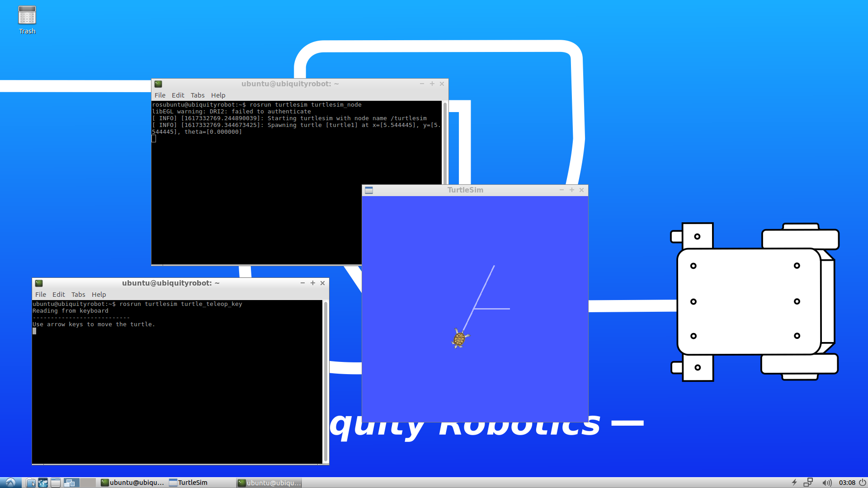Maximize the teleop_key terminal window
The image size is (868, 488).
point(312,283)
